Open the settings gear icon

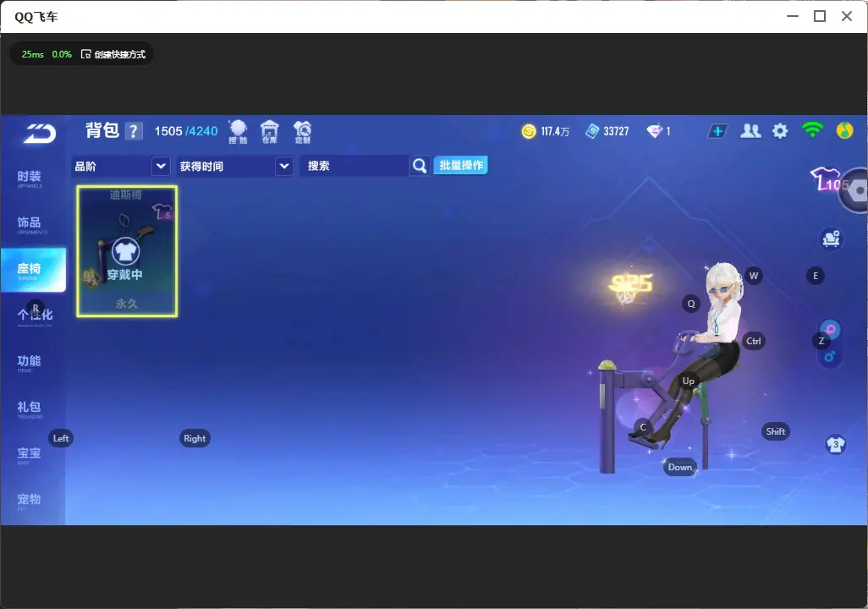[x=780, y=131]
